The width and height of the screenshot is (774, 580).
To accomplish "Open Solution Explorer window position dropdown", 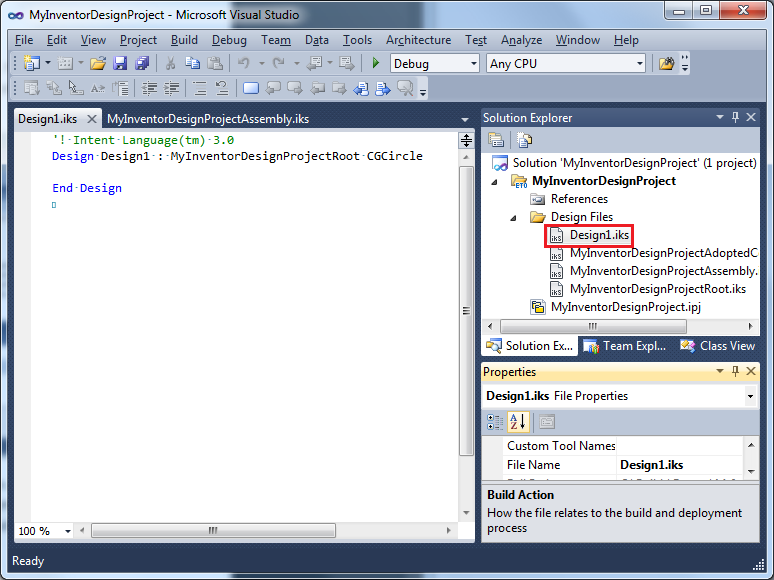I will 720,117.
